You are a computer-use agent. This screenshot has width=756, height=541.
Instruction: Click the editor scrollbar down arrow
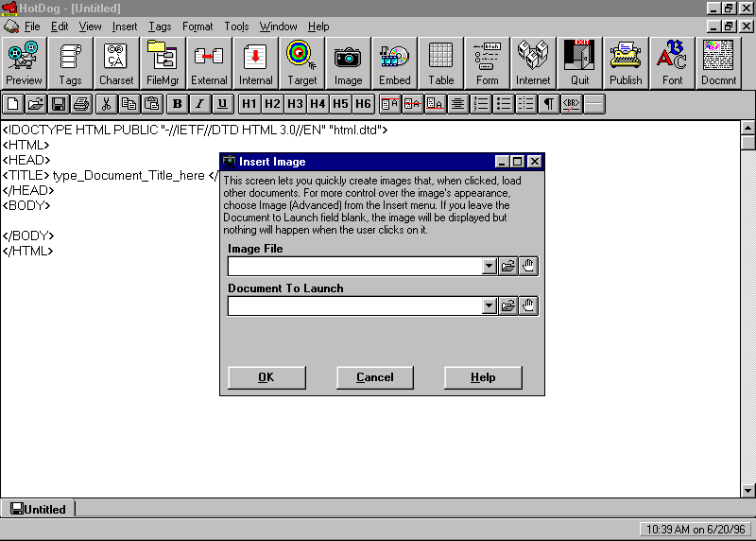(x=747, y=490)
